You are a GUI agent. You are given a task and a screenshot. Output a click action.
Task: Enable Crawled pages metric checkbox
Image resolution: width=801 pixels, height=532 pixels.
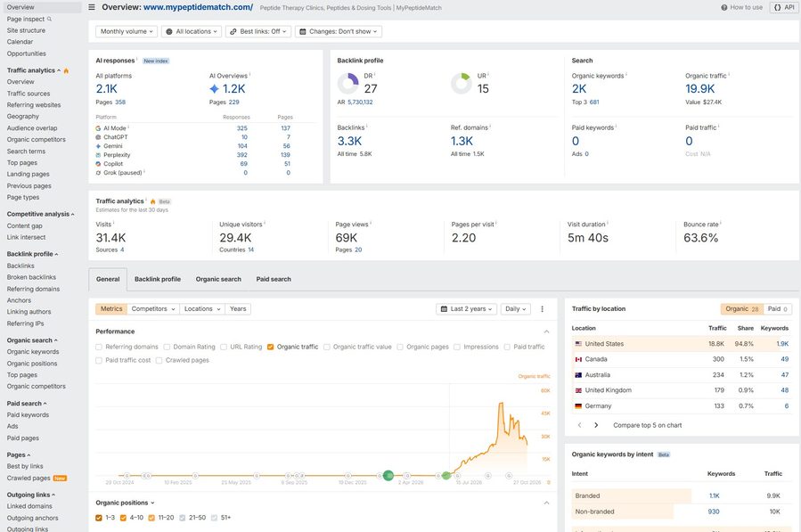159,360
